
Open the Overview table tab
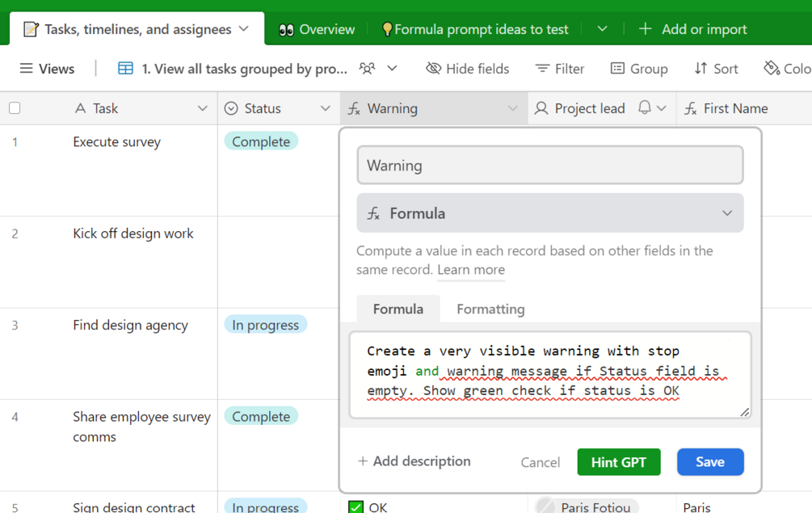[317, 29]
